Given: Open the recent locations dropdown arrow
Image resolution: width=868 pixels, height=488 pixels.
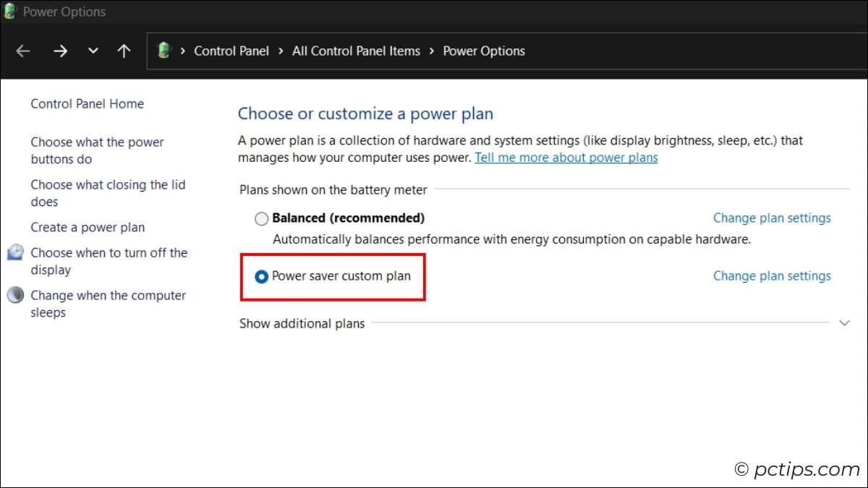Looking at the screenshot, I should (93, 51).
